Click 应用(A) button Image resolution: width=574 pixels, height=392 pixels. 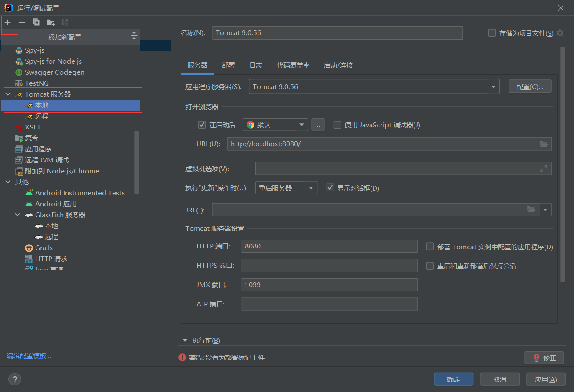(546, 379)
